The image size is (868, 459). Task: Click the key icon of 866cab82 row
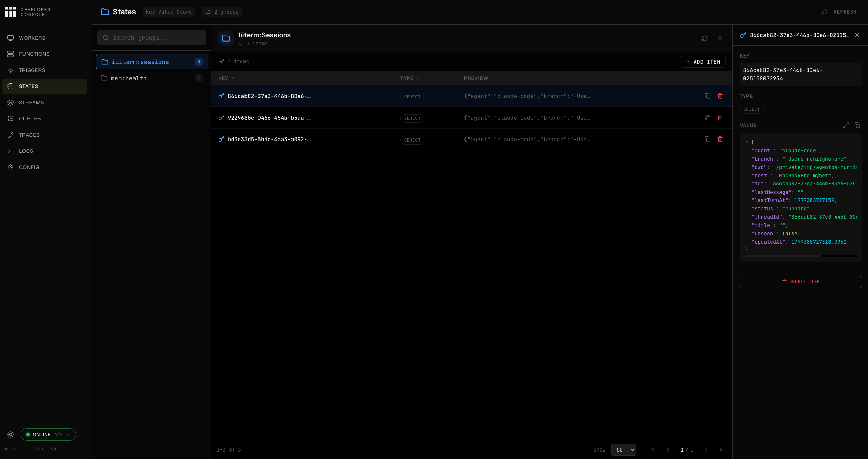(x=221, y=96)
